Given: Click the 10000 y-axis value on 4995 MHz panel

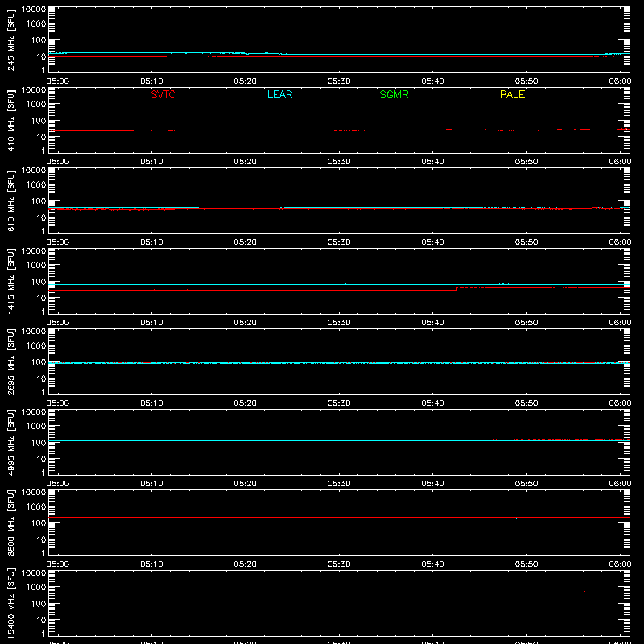Looking at the screenshot, I should 34,412.
